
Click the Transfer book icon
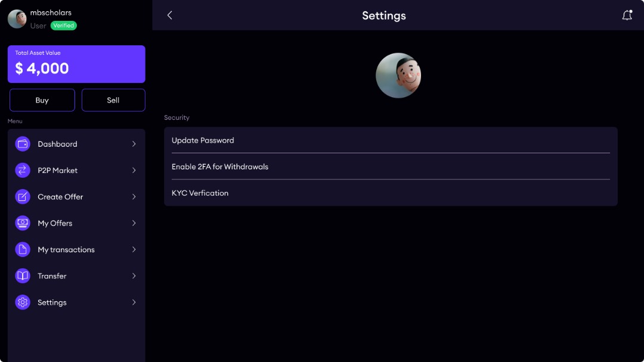point(23,276)
